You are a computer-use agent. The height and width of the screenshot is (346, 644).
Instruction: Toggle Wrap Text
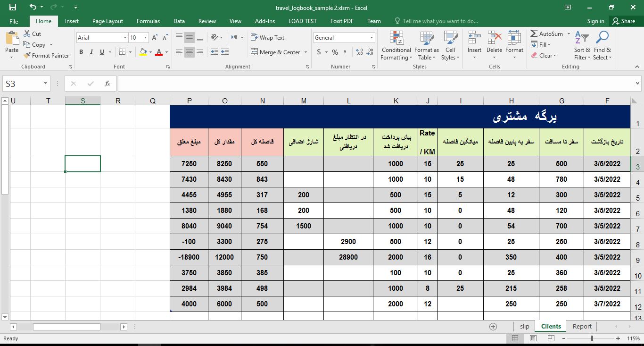pyautogui.click(x=267, y=38)
